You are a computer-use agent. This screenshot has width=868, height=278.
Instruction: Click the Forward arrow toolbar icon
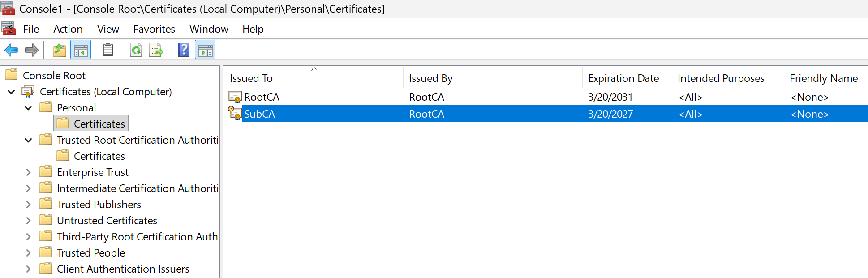[x=31, y=50]
